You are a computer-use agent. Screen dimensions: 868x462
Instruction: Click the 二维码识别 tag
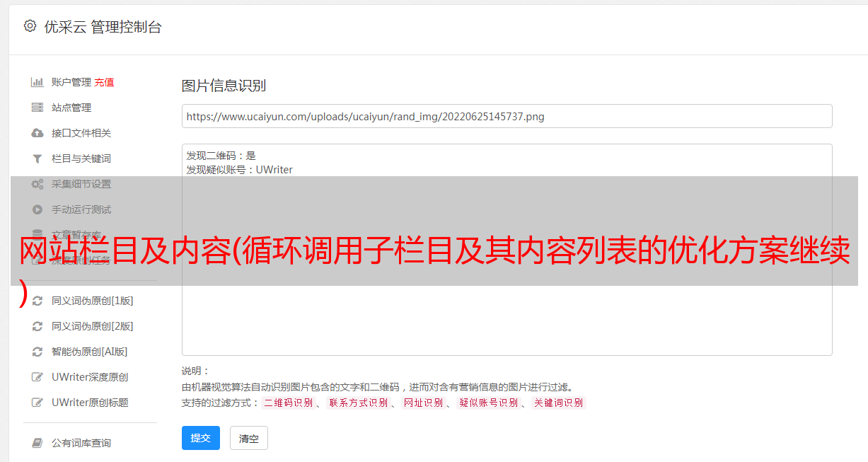pos(289,403)
